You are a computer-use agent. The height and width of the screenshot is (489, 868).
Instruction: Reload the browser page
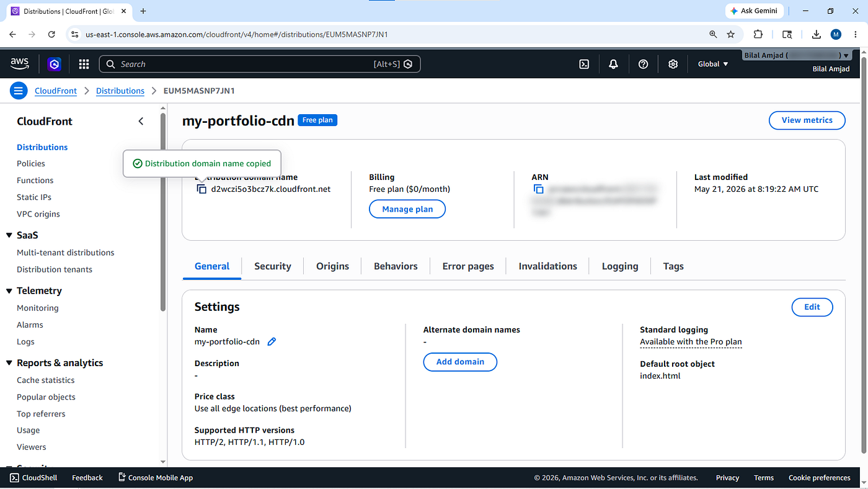click(51, 34)
